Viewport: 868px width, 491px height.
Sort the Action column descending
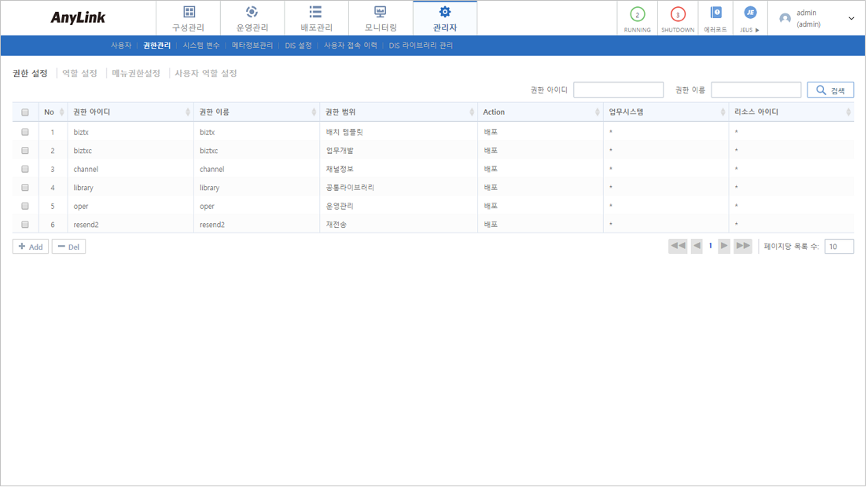598,114
